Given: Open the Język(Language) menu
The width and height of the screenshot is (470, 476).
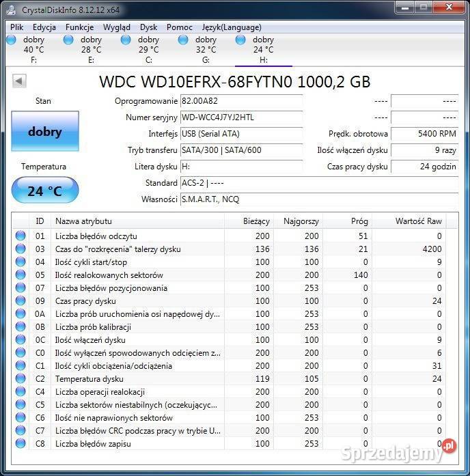Looking at the screenshot, I should pyautogui.click(x=232, y=27).
